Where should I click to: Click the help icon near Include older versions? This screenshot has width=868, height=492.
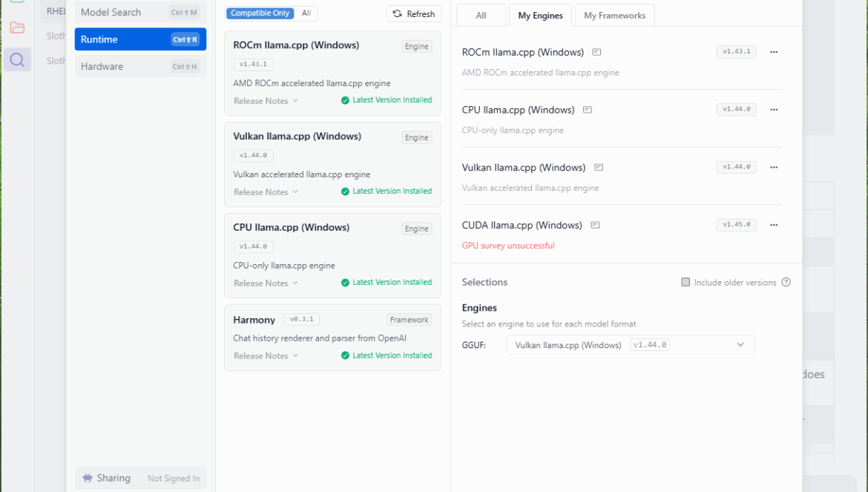[x=786, y=283]
